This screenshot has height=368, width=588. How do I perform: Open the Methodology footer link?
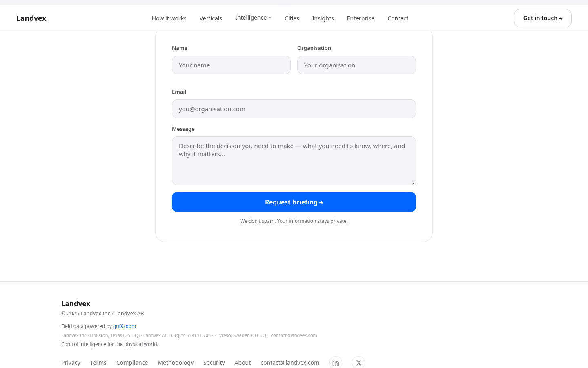click(176, 363)
